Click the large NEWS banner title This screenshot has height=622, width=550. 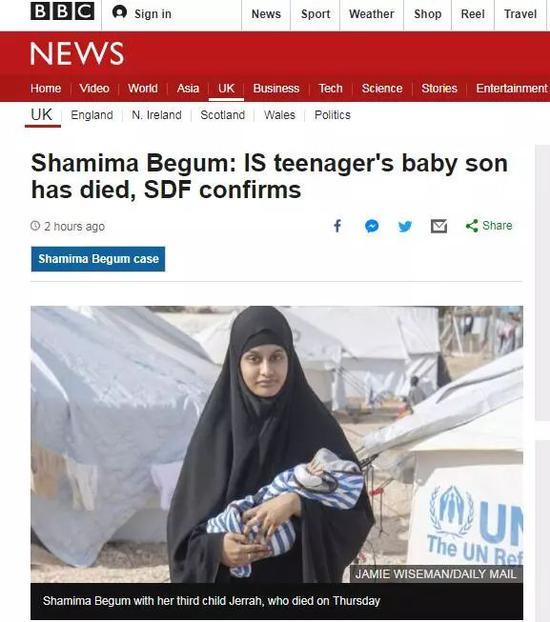[x=77, y=54]
